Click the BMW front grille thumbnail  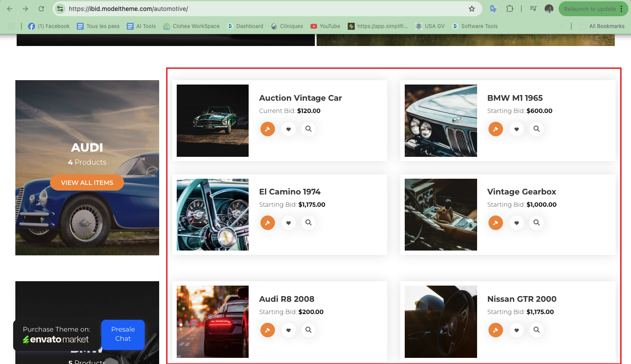tap(441, 120)
